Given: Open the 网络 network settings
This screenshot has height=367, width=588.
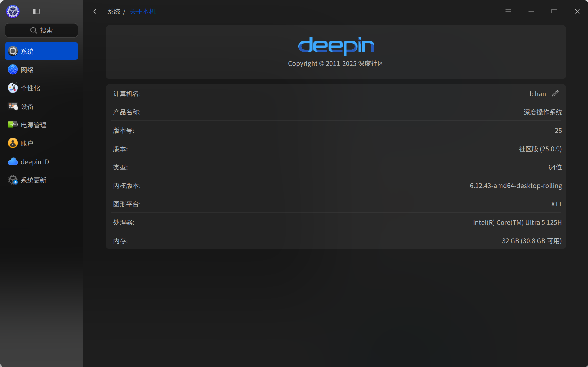Looking at the screenshot, I should coord(41,70).
